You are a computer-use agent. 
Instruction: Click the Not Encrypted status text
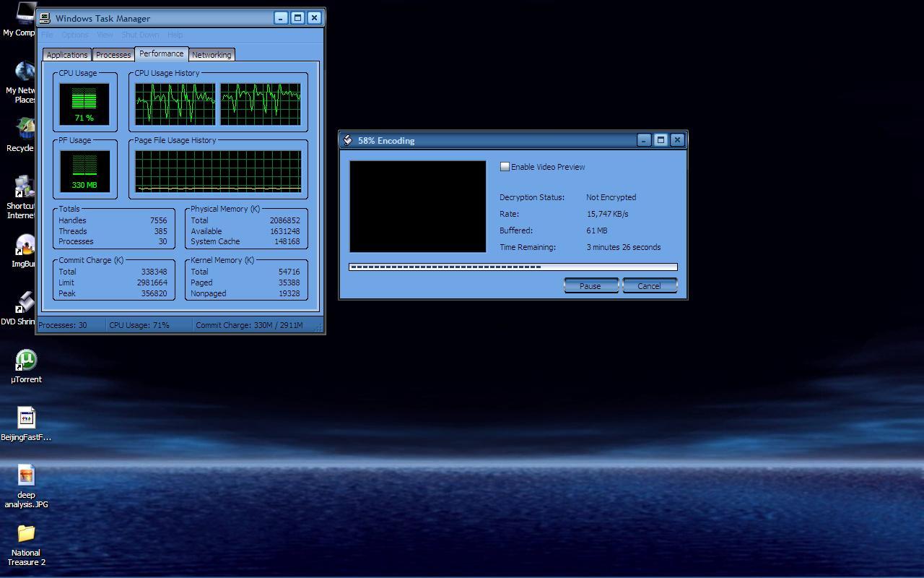[611, 197]
